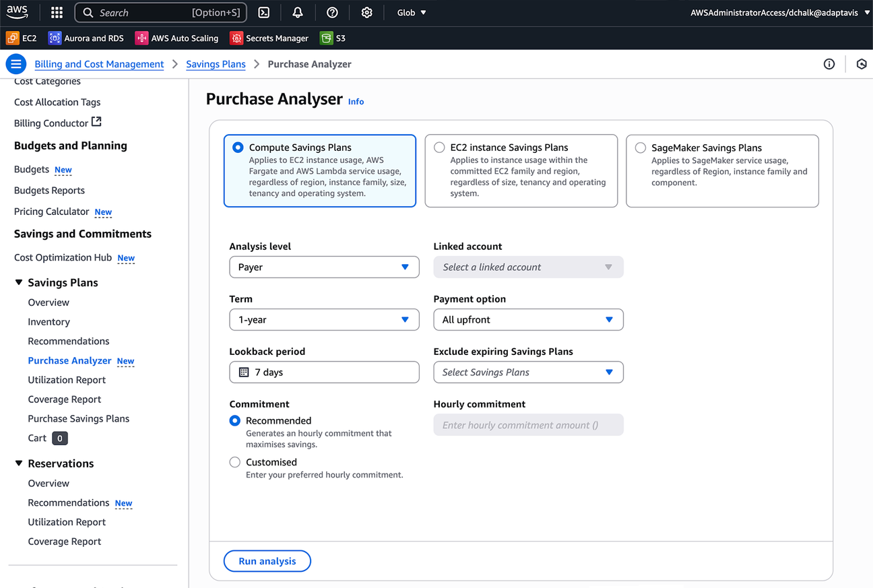Open the AWS services grid menu
This screenshot has height=588, width=873.
(x=57, y=13)
